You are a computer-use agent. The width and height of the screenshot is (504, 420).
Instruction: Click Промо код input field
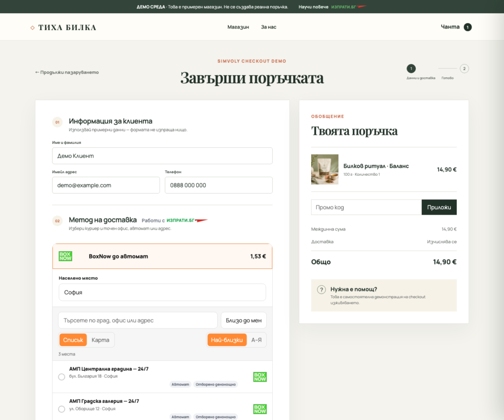coord(366,207)
